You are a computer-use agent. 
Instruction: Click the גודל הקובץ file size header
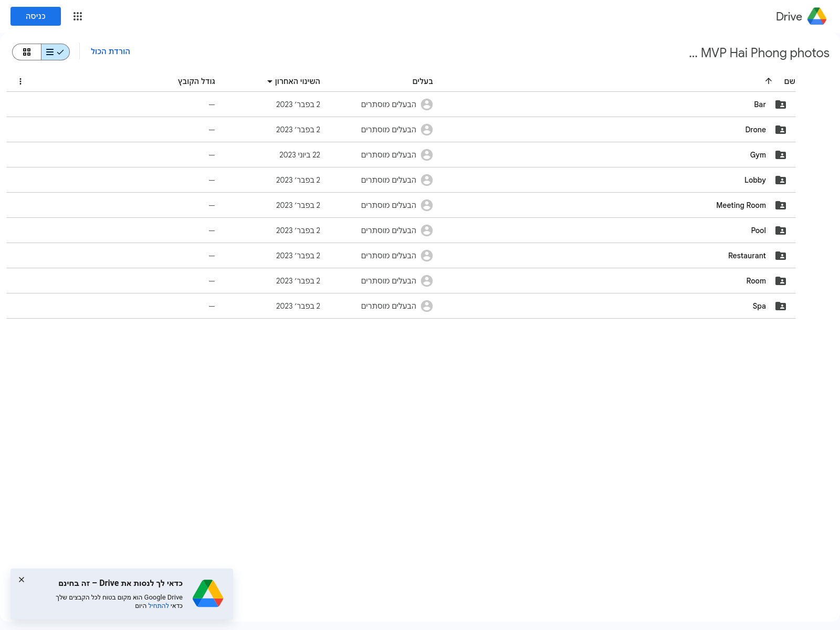point(196,81)
